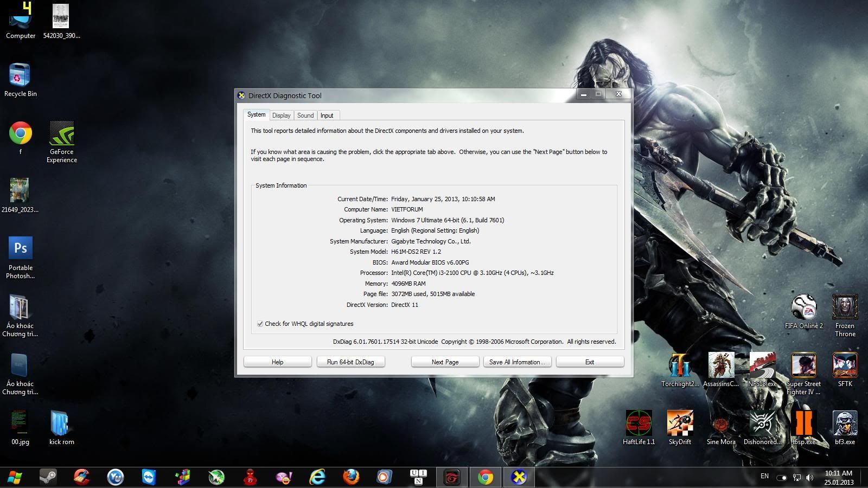Click the Memory value 4096MB RAM
This screenshot has height=488, width=868.
tap(409, 284)
